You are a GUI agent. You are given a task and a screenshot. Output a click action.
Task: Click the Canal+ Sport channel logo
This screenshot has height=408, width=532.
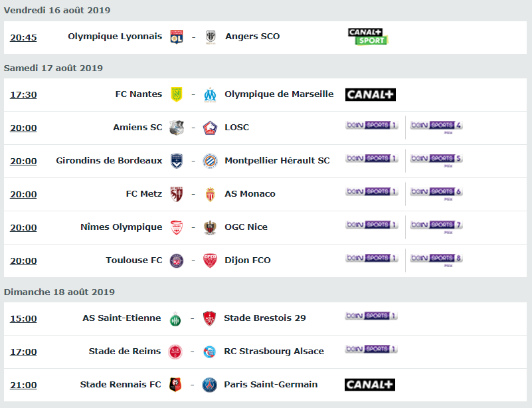tap(368, 37)
